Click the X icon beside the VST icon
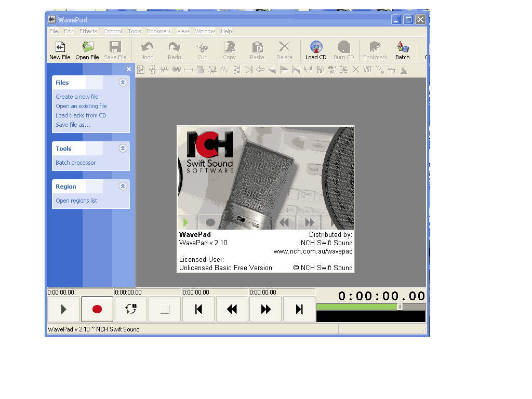The image size is (532, 399). (x=355, y=70)
